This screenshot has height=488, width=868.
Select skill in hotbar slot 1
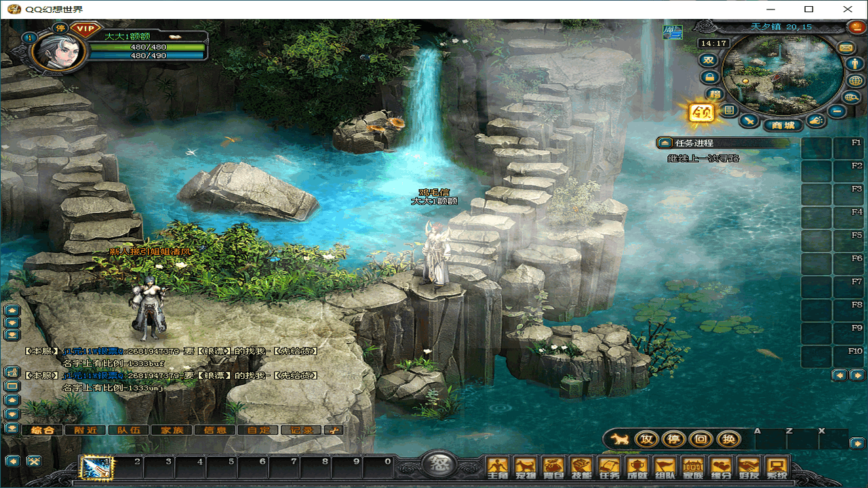pos(96,467)
